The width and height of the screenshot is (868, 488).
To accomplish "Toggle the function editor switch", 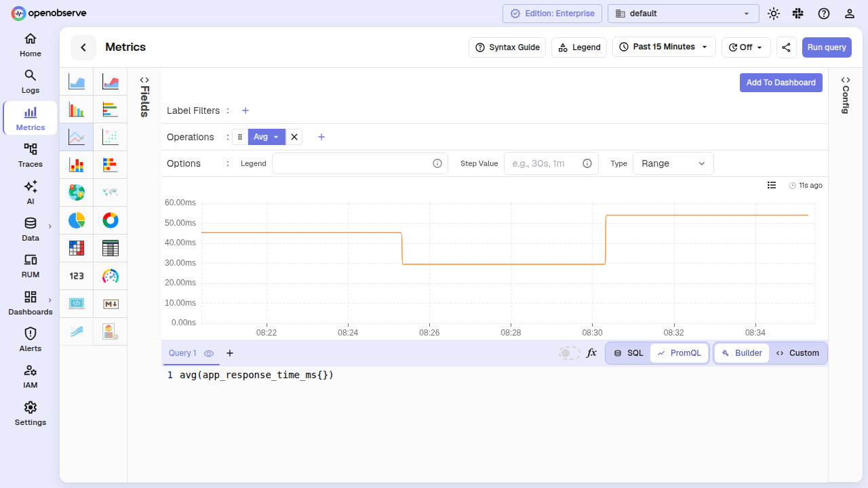I will click(570, 353).
